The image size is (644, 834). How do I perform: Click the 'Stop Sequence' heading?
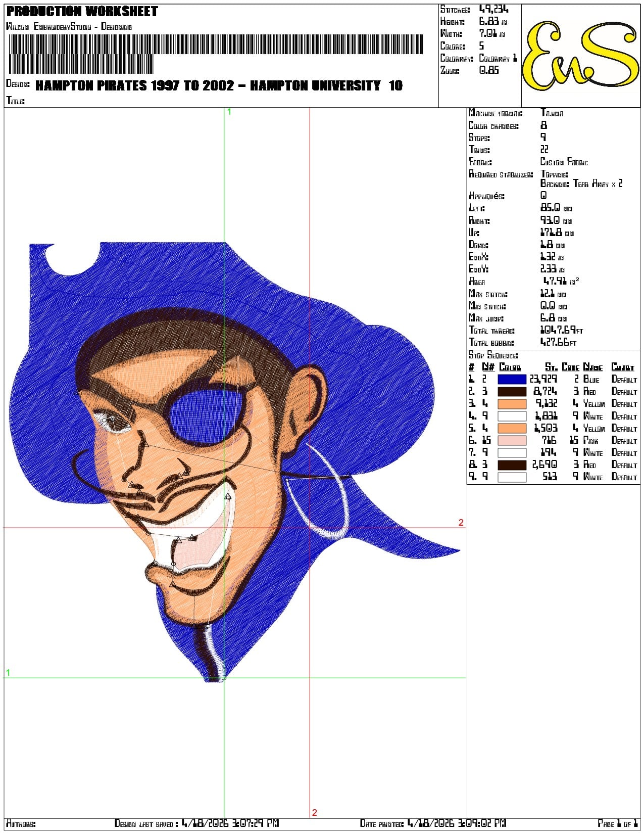(493, 355)
